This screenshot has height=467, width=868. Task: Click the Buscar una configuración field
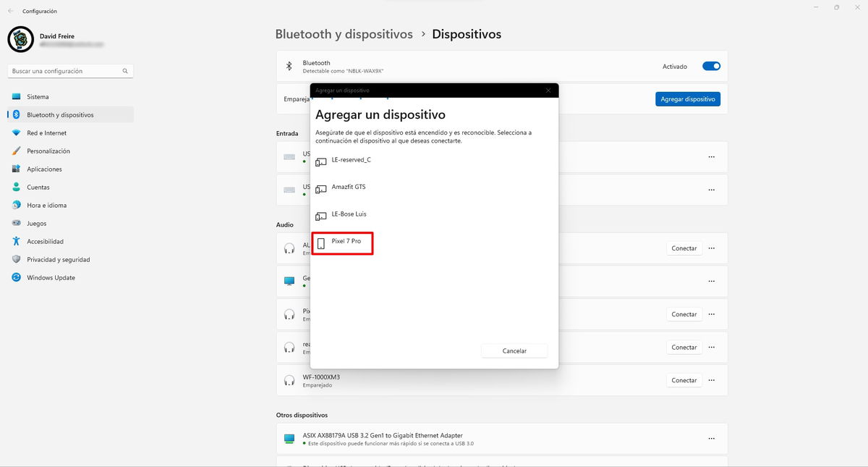click(65, 71)
